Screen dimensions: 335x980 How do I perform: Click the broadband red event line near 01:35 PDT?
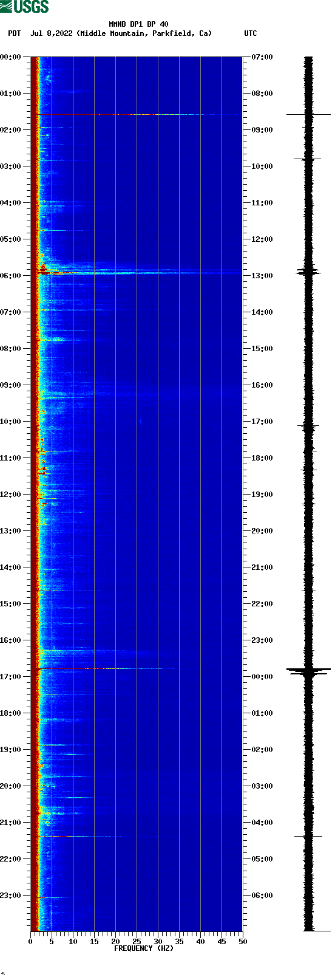click(137, 114)
